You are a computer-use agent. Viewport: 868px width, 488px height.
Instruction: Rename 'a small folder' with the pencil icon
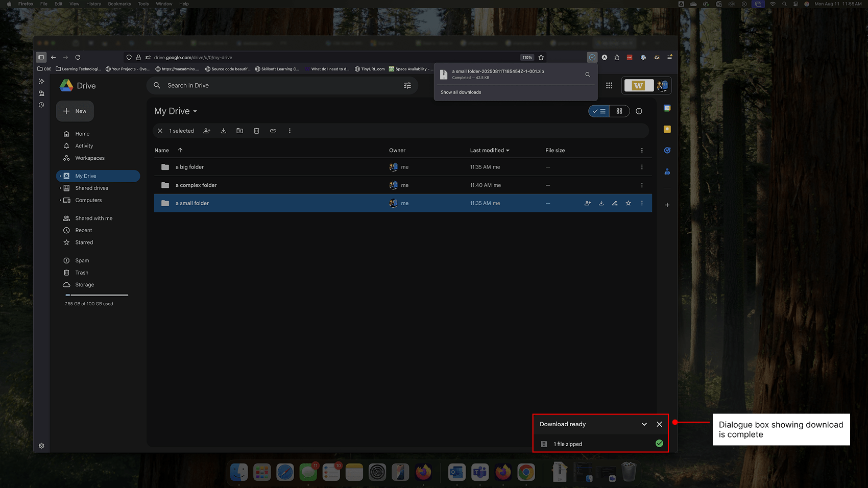click(615, 203)
